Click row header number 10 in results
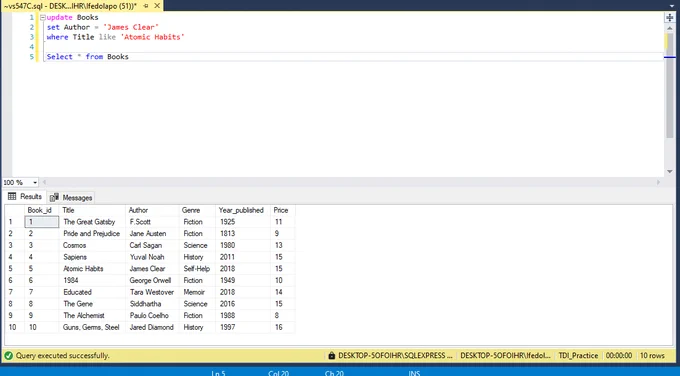Screen dimensions: 680x376 pyautogui.click(x=14, y=327)
